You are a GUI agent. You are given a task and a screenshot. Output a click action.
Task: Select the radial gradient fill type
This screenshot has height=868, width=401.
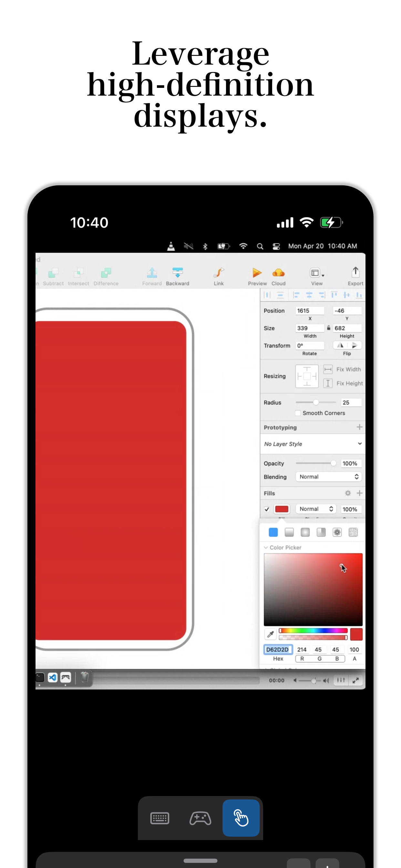tap(305, 532)
